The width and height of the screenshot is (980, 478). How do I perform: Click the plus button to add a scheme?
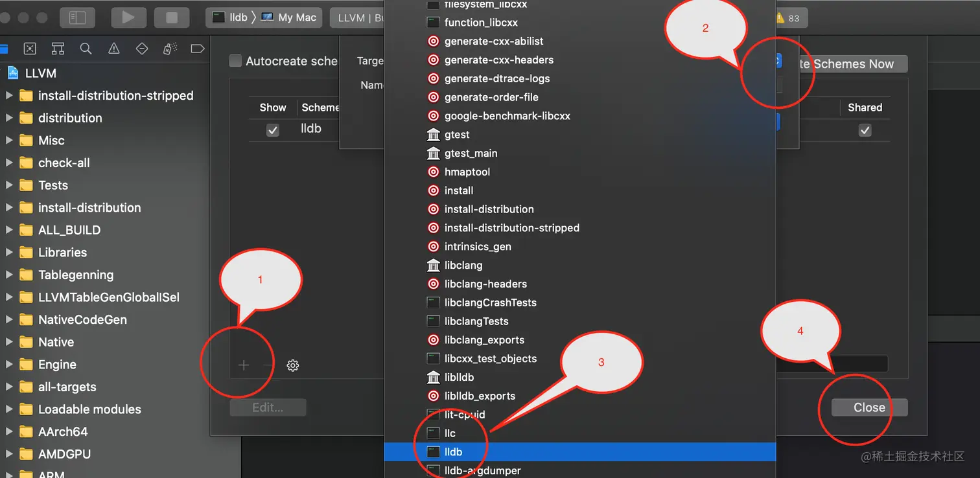click(244, 365)
